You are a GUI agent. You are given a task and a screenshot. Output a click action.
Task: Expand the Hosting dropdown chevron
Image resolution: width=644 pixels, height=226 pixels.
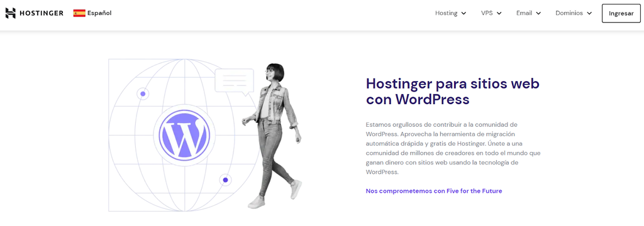(464, 13)
